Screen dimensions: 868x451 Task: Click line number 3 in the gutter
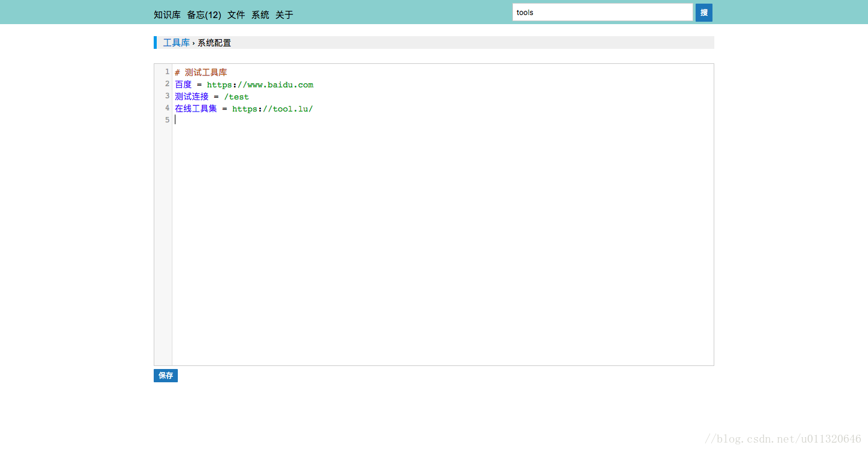click(167, 96)
